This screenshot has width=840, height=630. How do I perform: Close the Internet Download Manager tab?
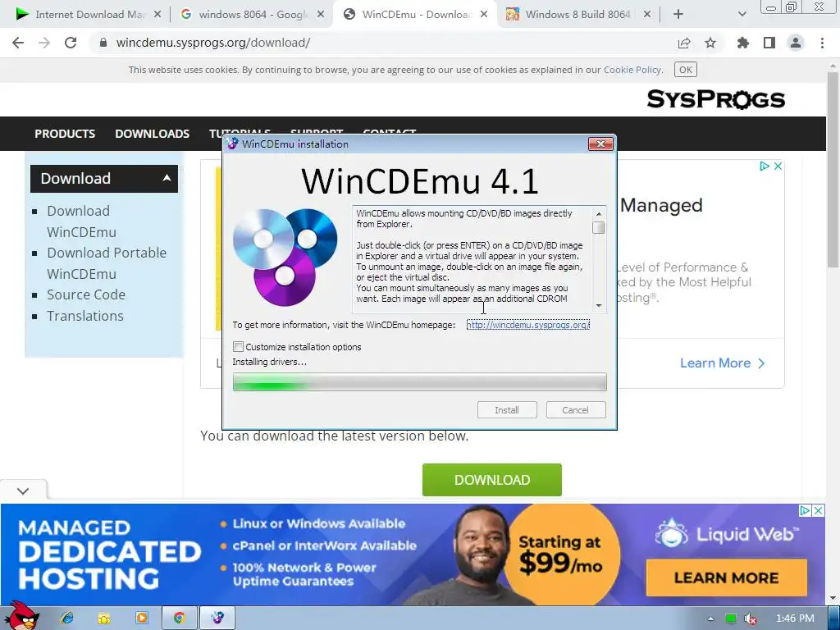157,15
